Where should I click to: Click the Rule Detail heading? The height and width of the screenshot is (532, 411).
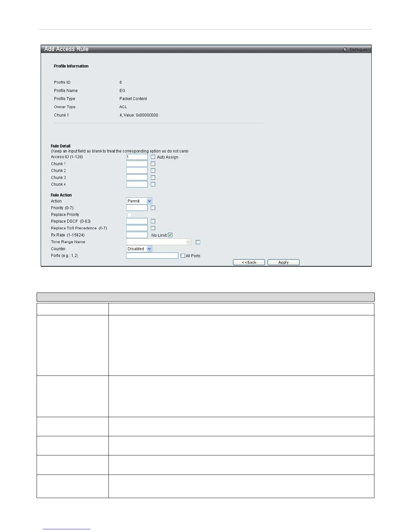pyautogui.click(x=60, y=146)
